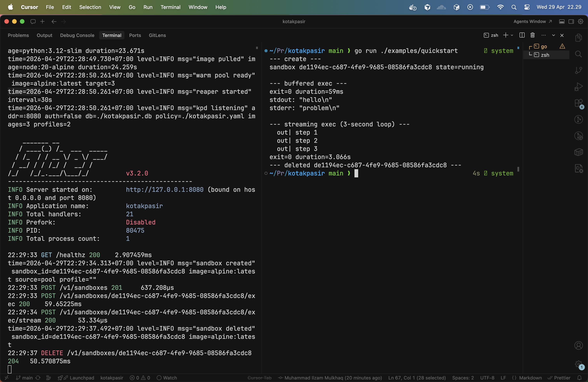This screenshot has width=588, height=382.
Task: Switch to the Debug Console tab
Action: point(77,35)
